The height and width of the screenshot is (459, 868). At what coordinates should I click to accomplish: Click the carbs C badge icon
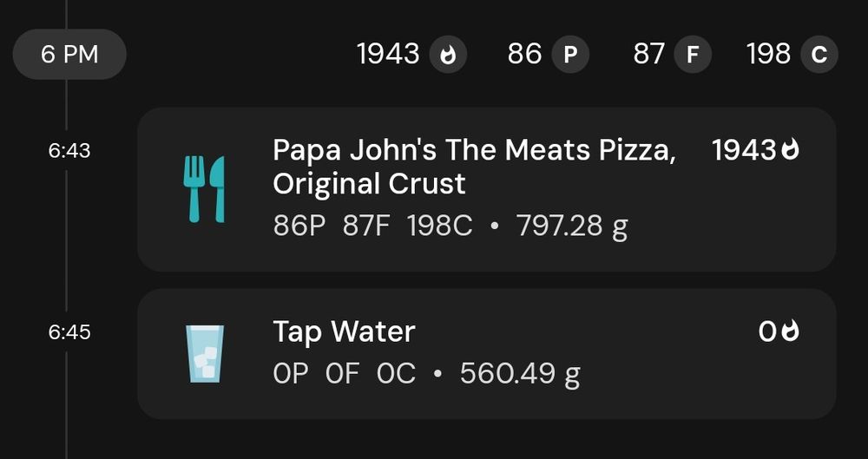point(819,56)
